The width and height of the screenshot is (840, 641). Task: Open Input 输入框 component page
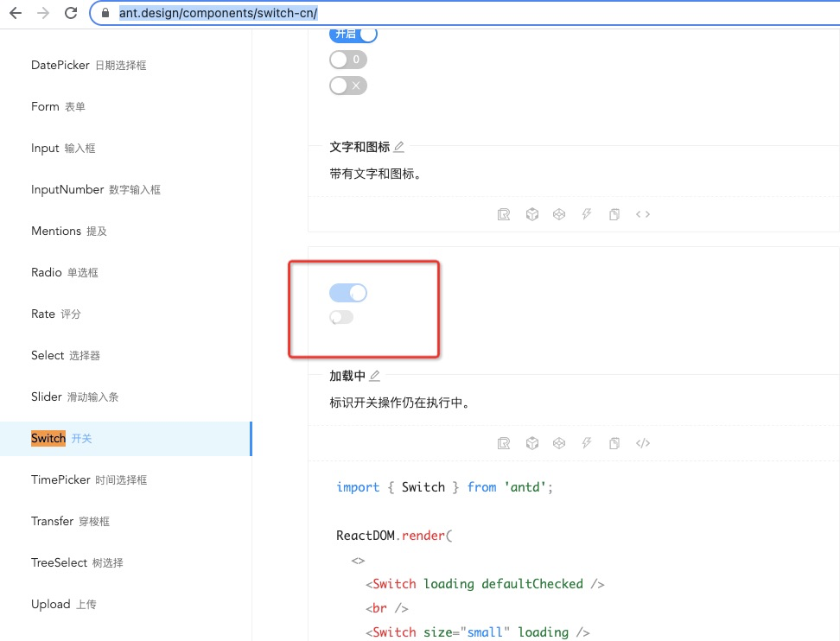pyautogui.click(x=63, y=148)
